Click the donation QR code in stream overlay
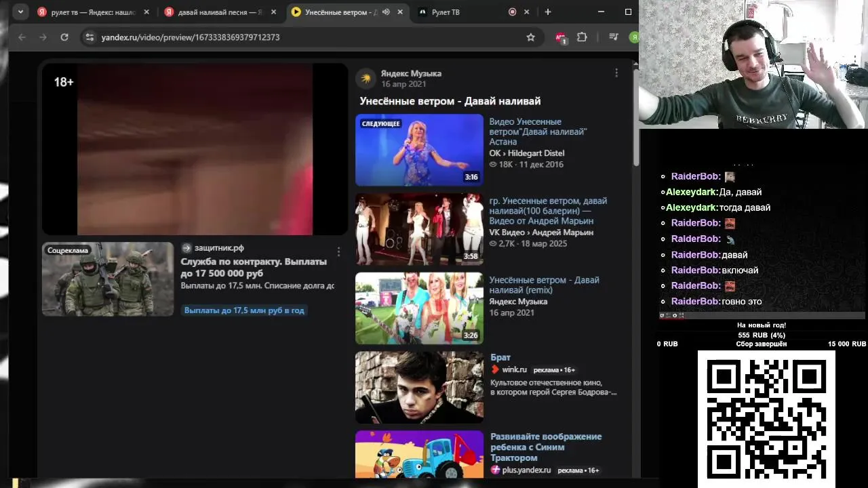 click(x=766, y=418)
